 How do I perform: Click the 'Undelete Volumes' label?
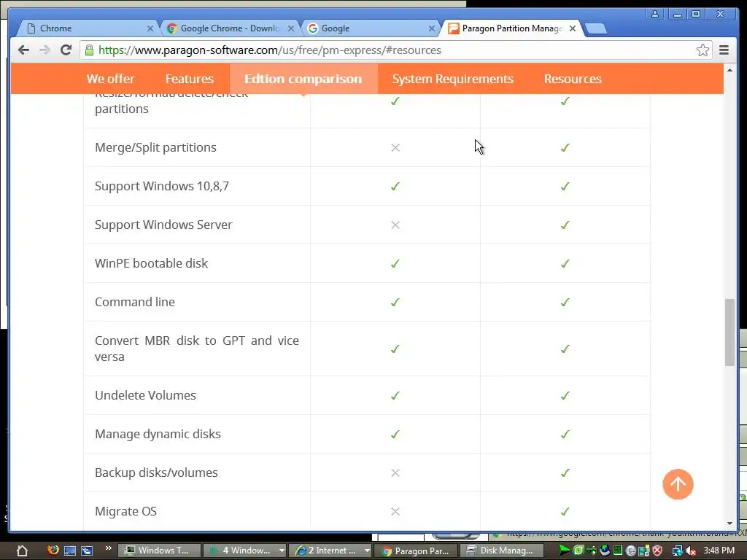point(145,394)
